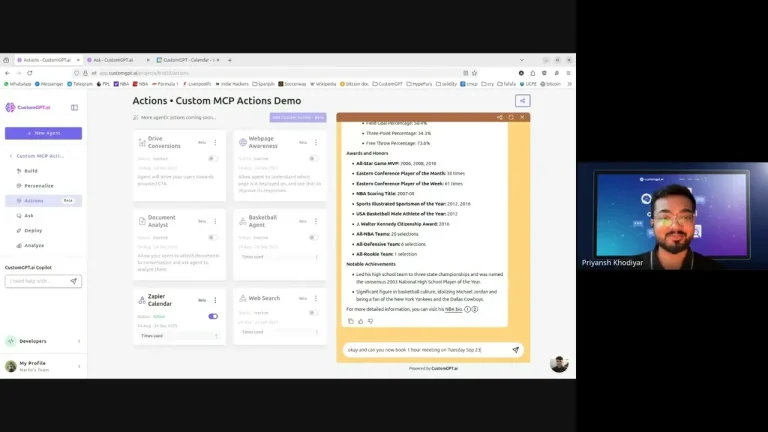
Task: Open the Telegram bookmark
Action: (80, 84)
